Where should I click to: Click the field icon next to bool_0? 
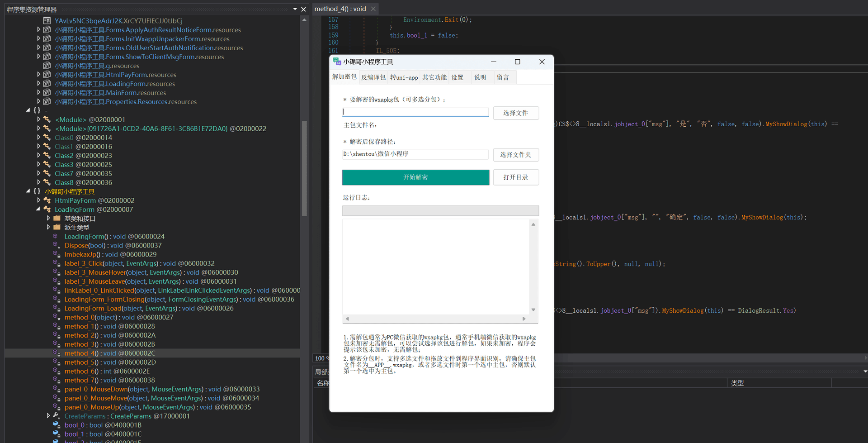point(57,425)
